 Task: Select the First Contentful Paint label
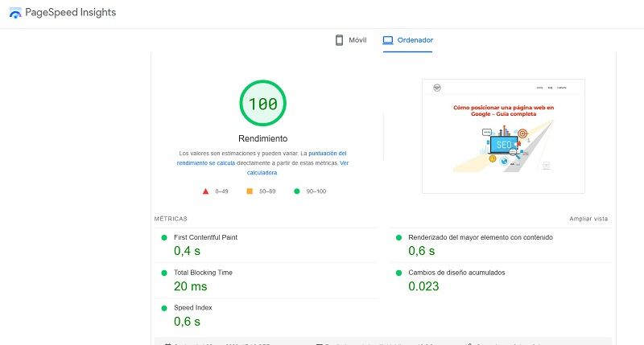[206, 237]
